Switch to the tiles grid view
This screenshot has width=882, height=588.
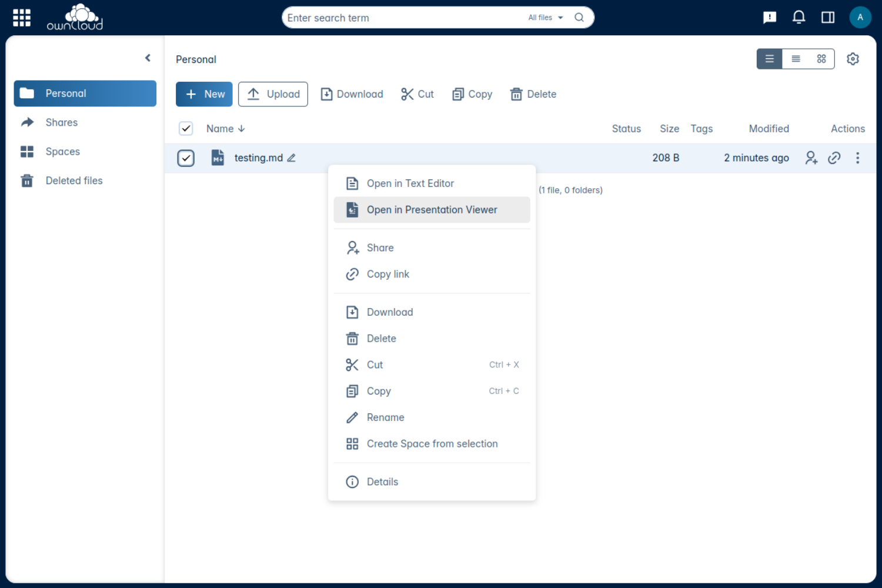pos(821,59)
